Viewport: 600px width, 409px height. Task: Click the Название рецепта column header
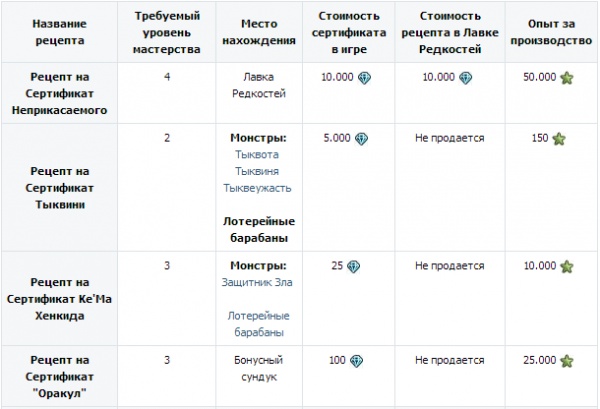point(59,32)
